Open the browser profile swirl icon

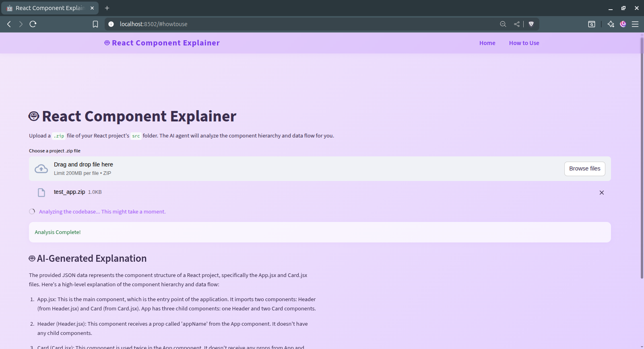pyautogui.click(x=623, y=24)
